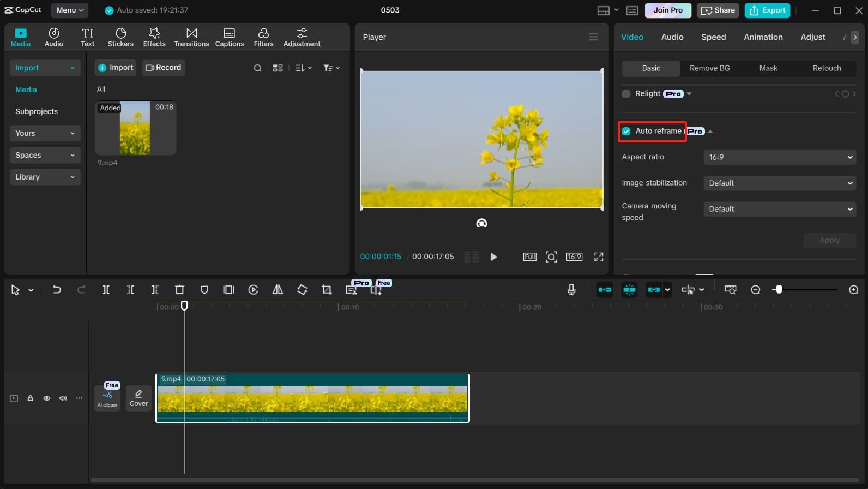The width and height of the screenshot is (868, 489).
Task: Zoom out timeline with minus icon
Action: 756,290
